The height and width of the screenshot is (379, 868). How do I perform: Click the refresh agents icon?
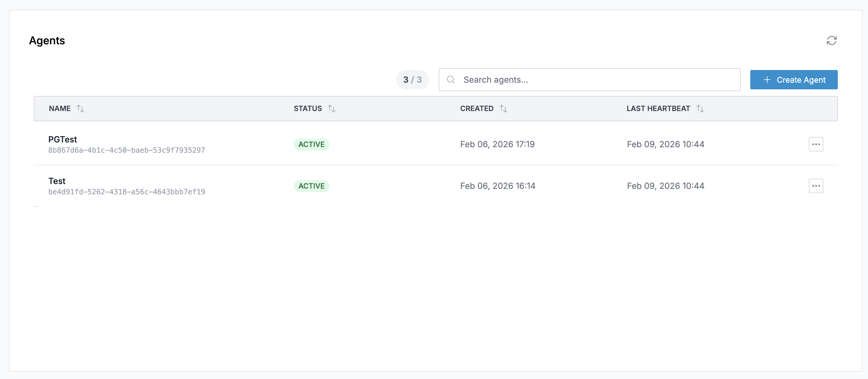[x=831, y=40]
